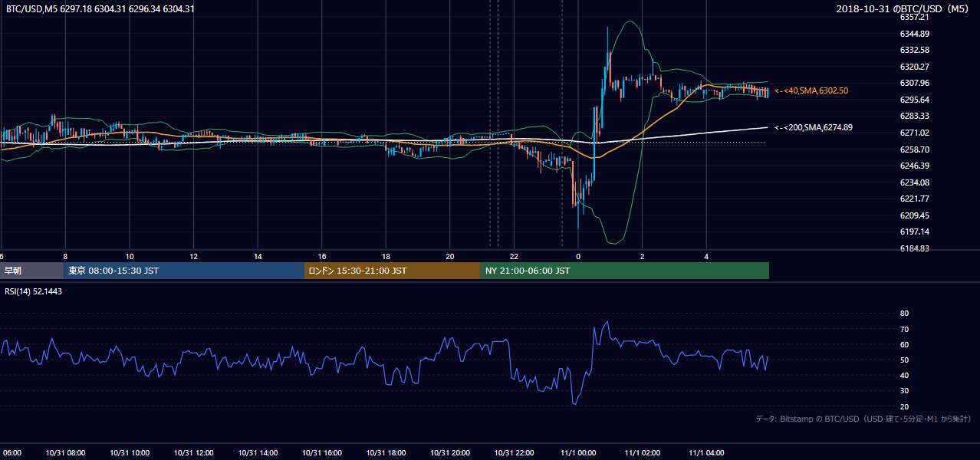Click price axis value 6283.33
This screenshot has height=460, width=980.
915,116
